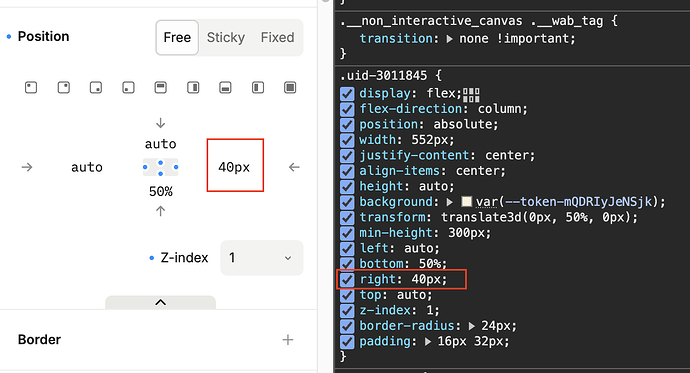
Task: Expand the transition property triangle
Action: point(449,39)
